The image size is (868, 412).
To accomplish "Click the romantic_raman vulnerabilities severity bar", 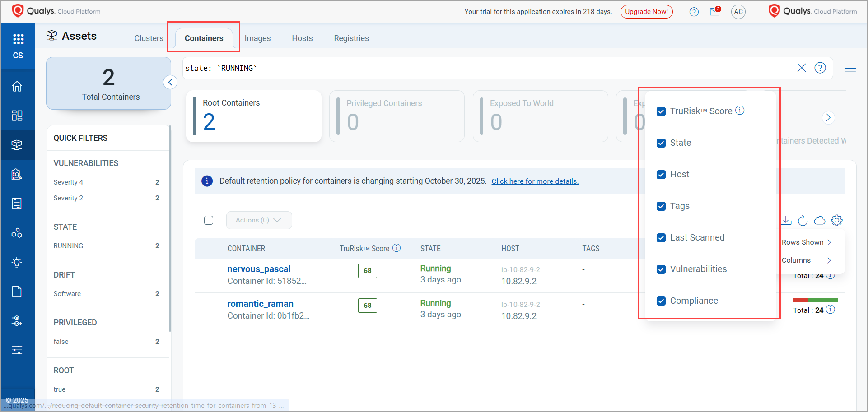I will coord(815,300).
